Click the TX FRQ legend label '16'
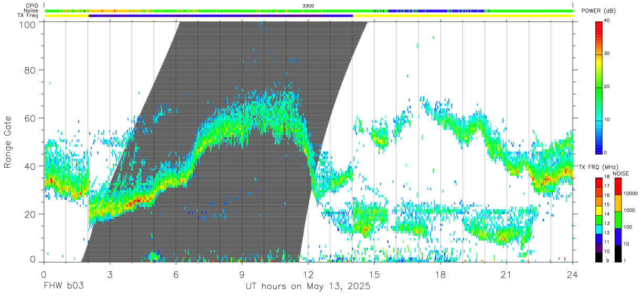 (607, 196)
